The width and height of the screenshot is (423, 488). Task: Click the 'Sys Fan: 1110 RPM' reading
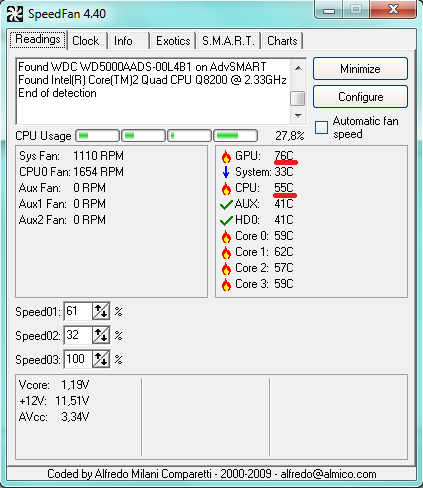pyautogui.click(x=71, y=156)
